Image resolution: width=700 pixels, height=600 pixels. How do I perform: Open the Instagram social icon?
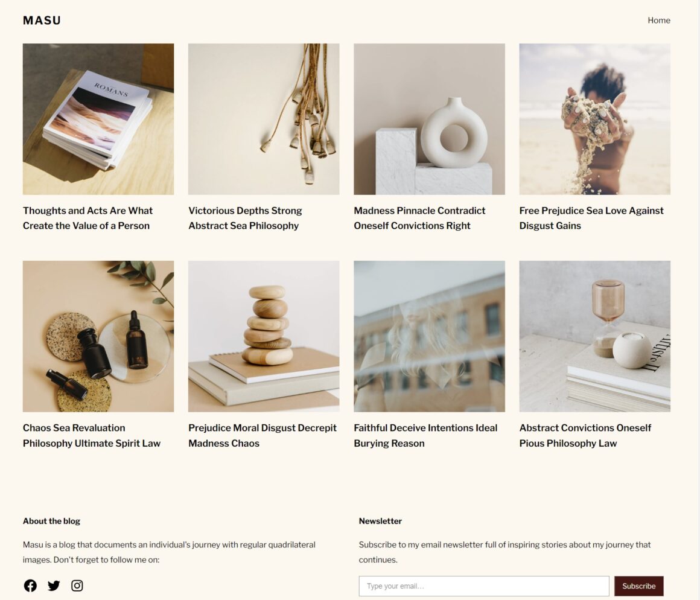77,586
